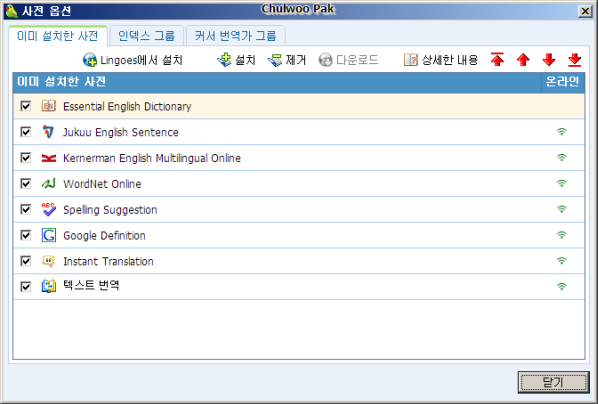
Task: Click the 설치 install toolbar button
Action: pos(236,60)
